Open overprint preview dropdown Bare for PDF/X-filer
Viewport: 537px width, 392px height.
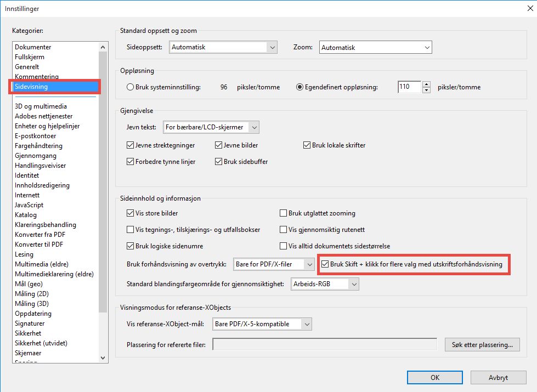tap(274, 264)
